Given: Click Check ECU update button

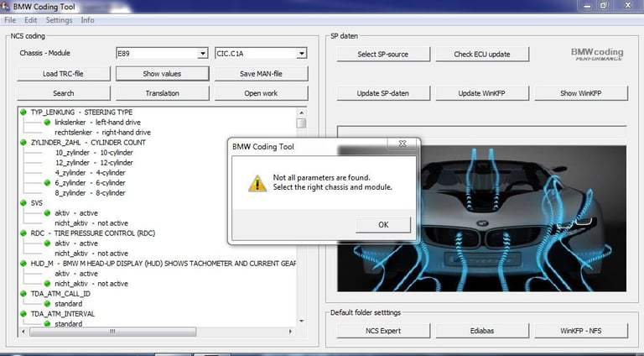Looking at the screenshot, I should click(x=482, y=55).
